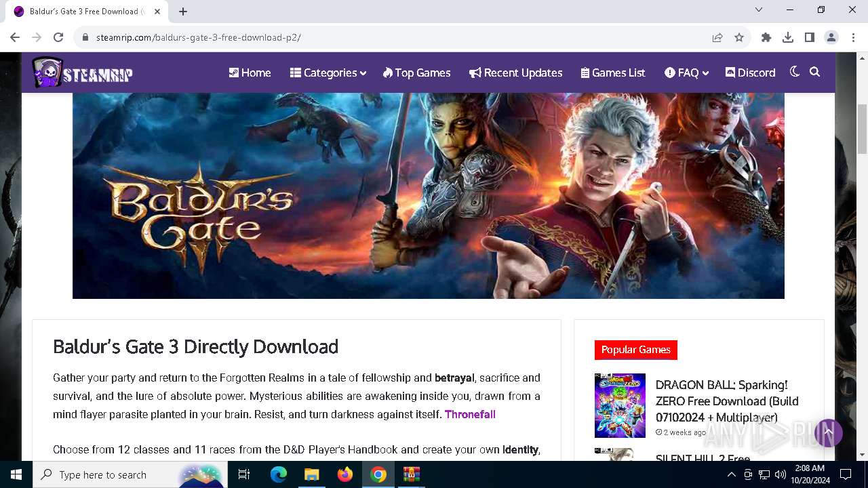
Task: Click the Baldur's Gate 3 banner image
Action: (429, 196)
